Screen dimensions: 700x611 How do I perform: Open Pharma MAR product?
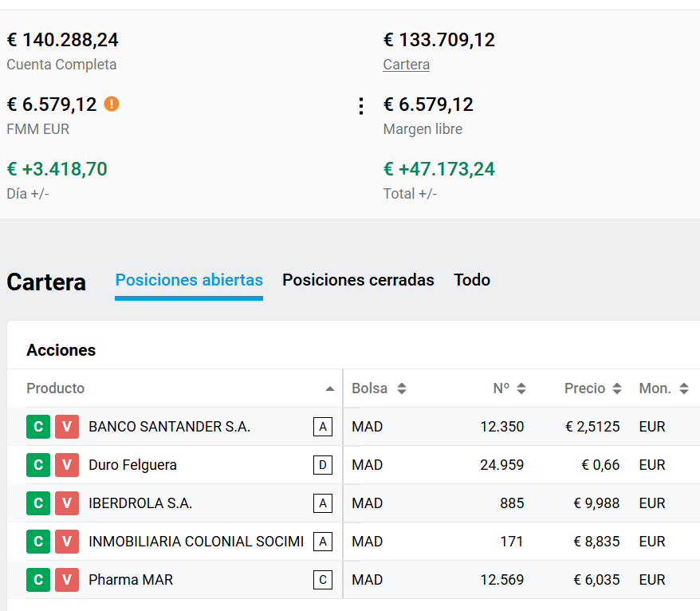point(131,580)
